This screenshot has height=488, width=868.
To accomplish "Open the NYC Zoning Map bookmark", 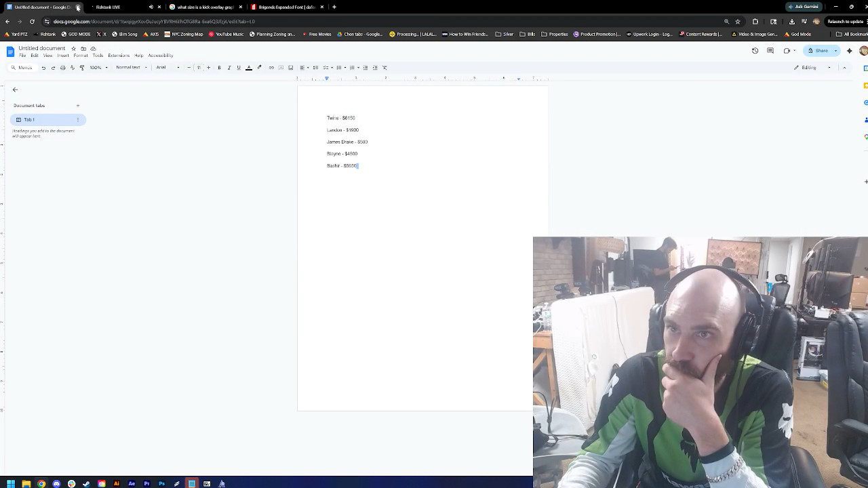I will pos(184,34).
